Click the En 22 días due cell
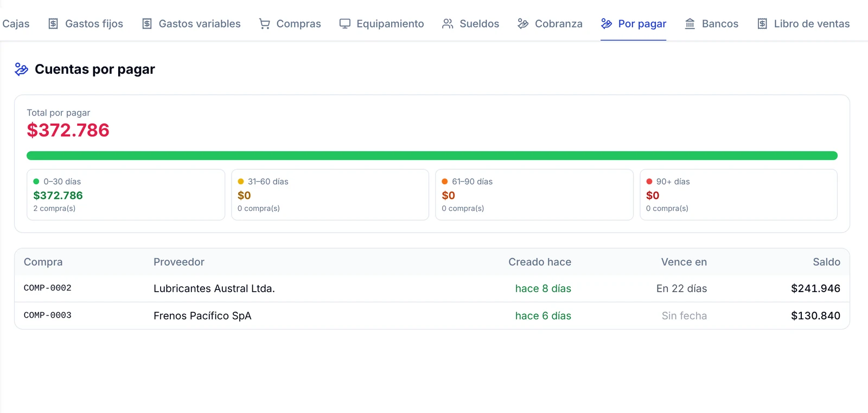Image resolution: width=868 pixels, height=413 pixels. click(682, 288)
